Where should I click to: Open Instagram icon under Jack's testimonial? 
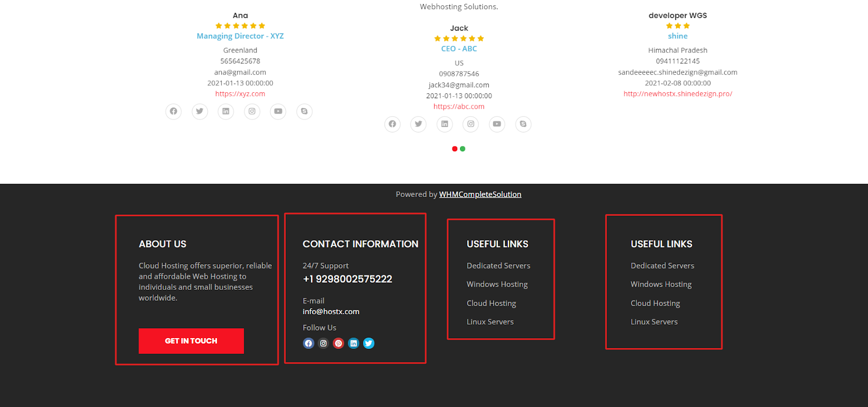coord(471,124)
